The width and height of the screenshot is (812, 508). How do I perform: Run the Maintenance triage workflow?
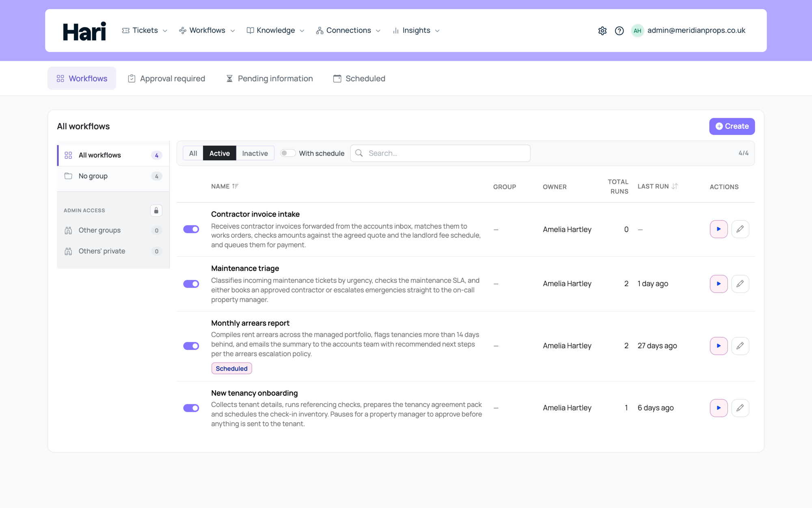coord(719,284)
